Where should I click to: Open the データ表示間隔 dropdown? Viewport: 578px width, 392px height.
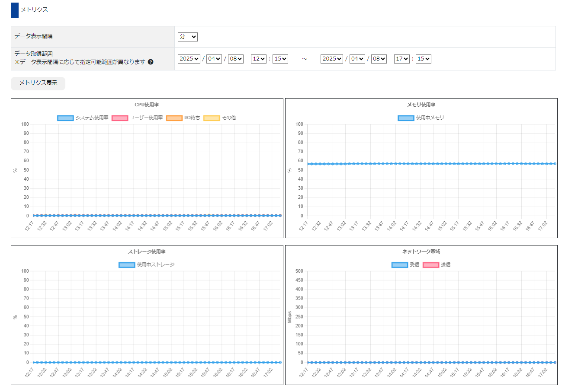point(188,37)
